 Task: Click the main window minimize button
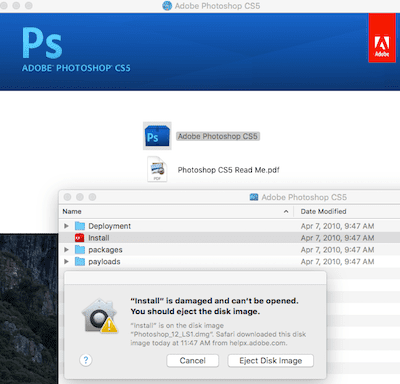(x=16, y=6)
